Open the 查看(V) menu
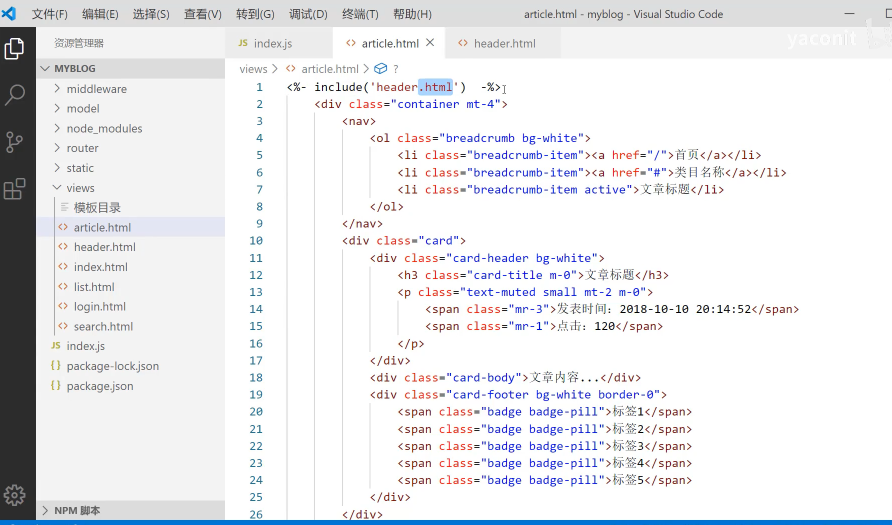This screenshot has width=892, height=525. click(x=203, y=14)
